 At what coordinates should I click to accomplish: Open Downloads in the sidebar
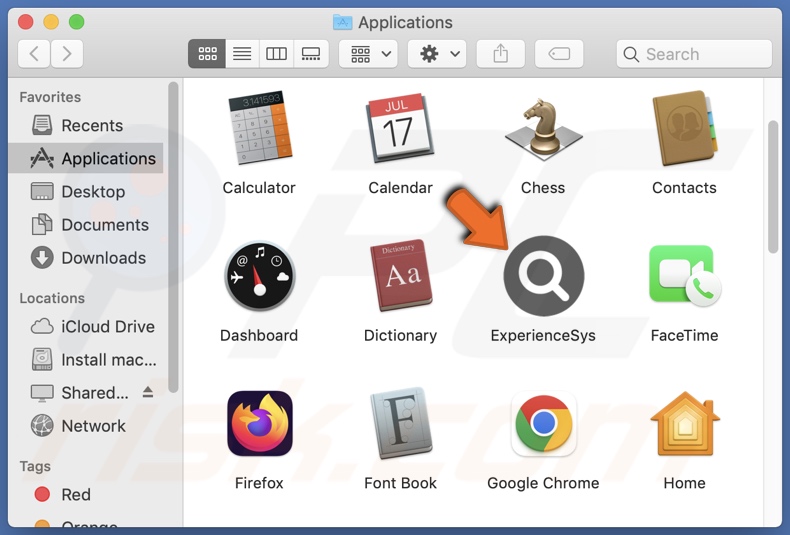click(86, 258)
